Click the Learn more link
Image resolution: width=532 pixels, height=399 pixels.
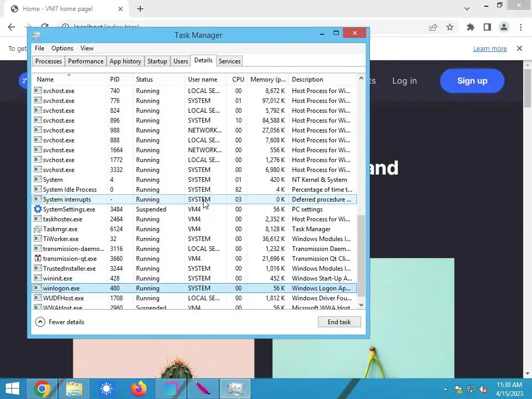click(x=490, y=48)
